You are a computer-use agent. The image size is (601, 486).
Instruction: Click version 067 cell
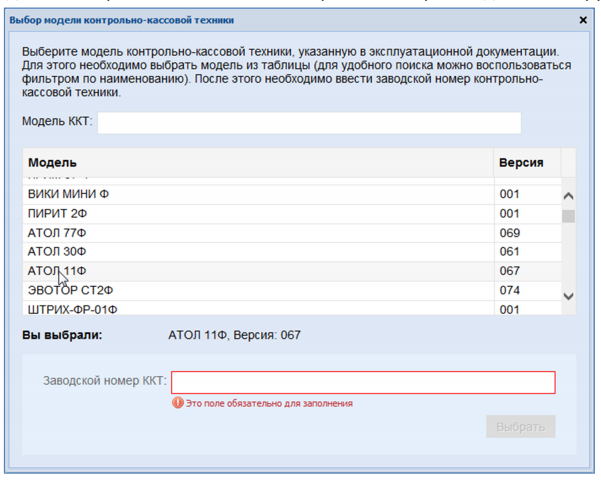528,271
